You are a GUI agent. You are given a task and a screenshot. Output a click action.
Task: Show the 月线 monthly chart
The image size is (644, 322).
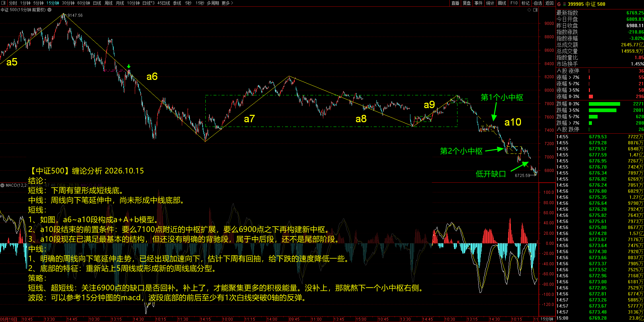pyautogui.click(x=120, y=3)
